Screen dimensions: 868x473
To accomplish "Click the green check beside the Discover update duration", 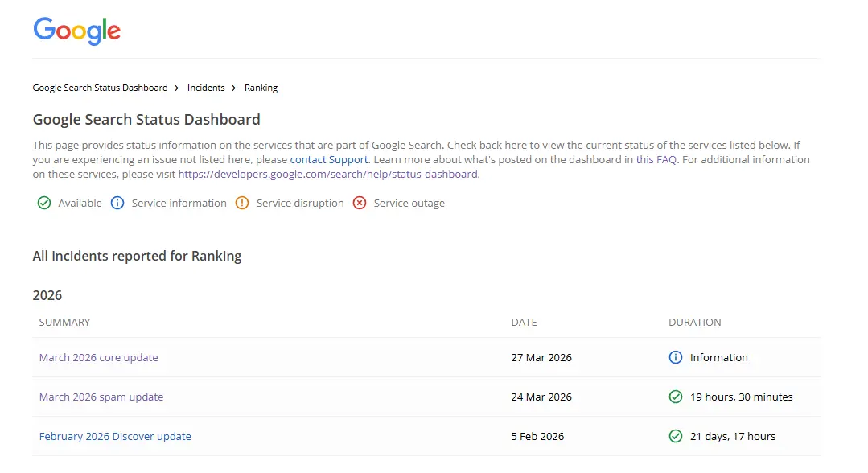I will [x=676, y=436].
